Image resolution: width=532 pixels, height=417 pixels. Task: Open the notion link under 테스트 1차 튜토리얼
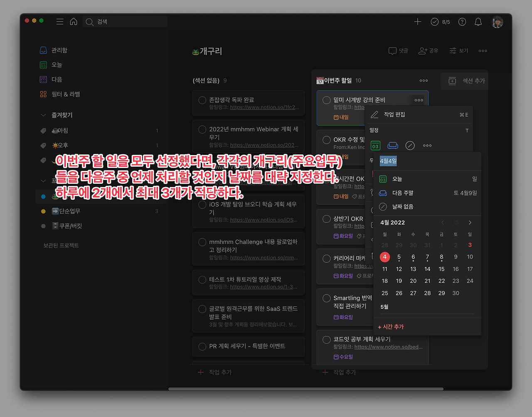[x=264, y=287]
